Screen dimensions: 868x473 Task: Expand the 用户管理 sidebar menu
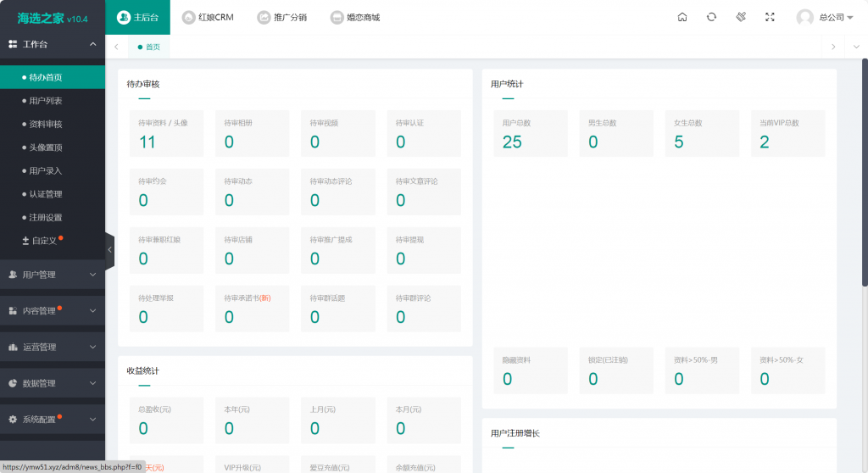coord(53,275)
